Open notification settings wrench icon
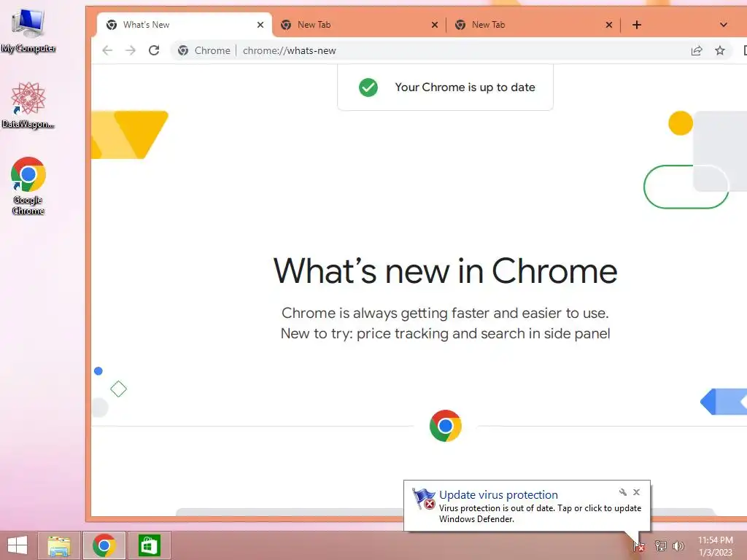The image size is (747, 560). pos(623,492)
